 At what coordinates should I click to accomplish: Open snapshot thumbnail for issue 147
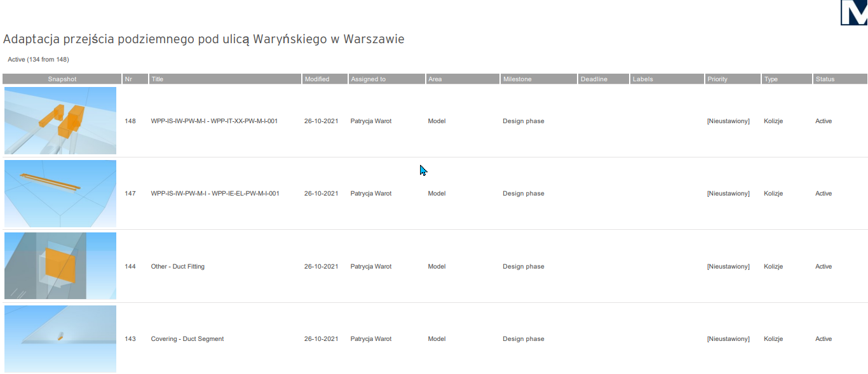click(60, 194)
